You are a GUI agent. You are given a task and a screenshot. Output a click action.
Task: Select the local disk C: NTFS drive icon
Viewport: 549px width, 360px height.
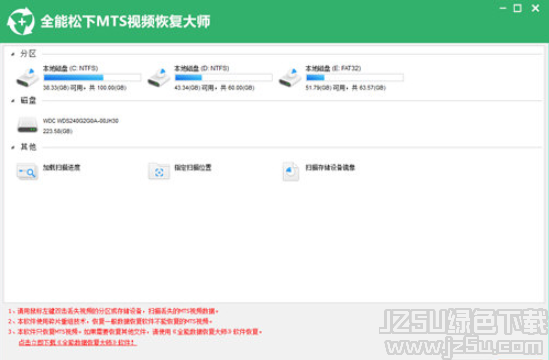[x=28, y=77]
